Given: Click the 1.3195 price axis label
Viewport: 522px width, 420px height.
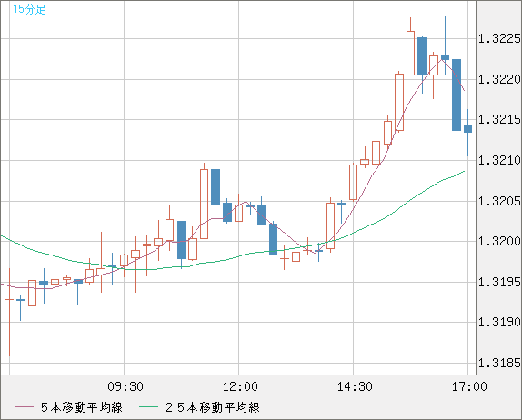Looking at the screenshot, I should 499,282.
